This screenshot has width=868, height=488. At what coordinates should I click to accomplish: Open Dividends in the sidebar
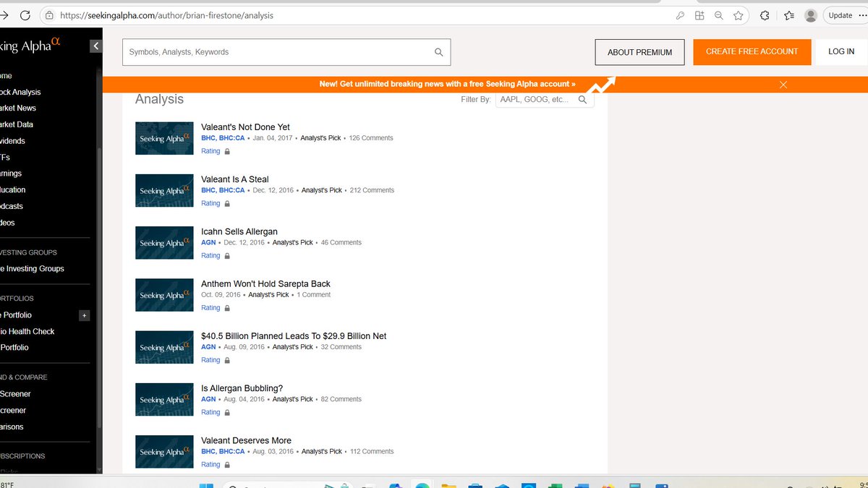(12, 141)
